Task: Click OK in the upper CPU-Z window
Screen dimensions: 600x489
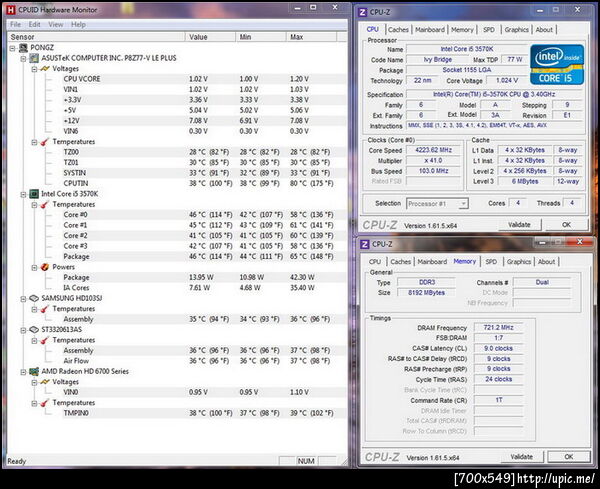Action: point(567,225)
